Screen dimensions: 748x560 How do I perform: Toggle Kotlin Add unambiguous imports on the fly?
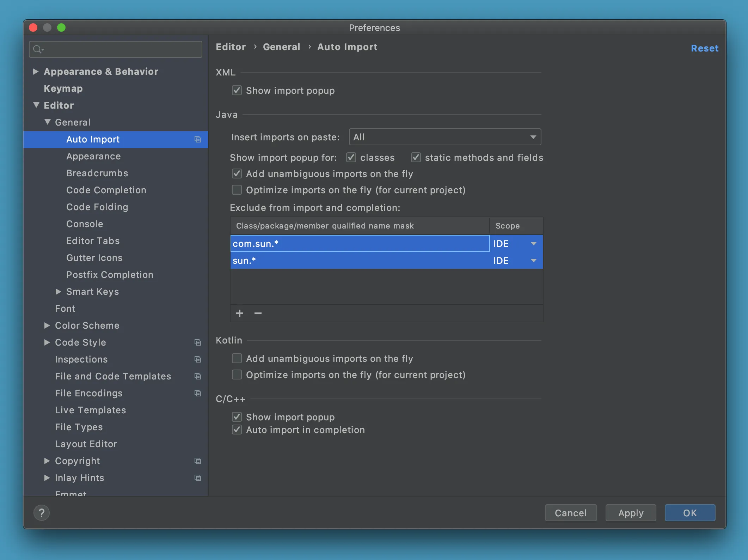(x=237, y=359)
